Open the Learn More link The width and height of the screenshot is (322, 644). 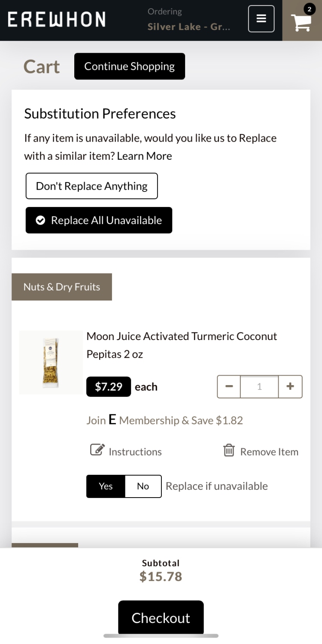pyautogui.click(x=144, y=156)
